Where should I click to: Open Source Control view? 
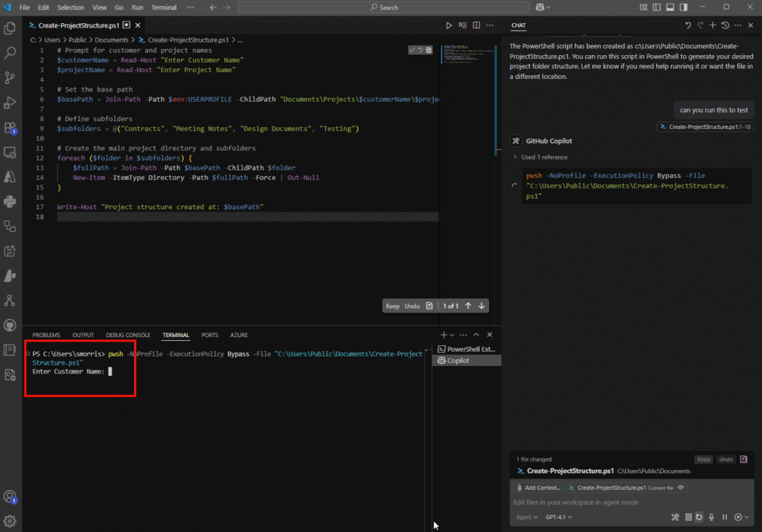(x=10, y=77)
